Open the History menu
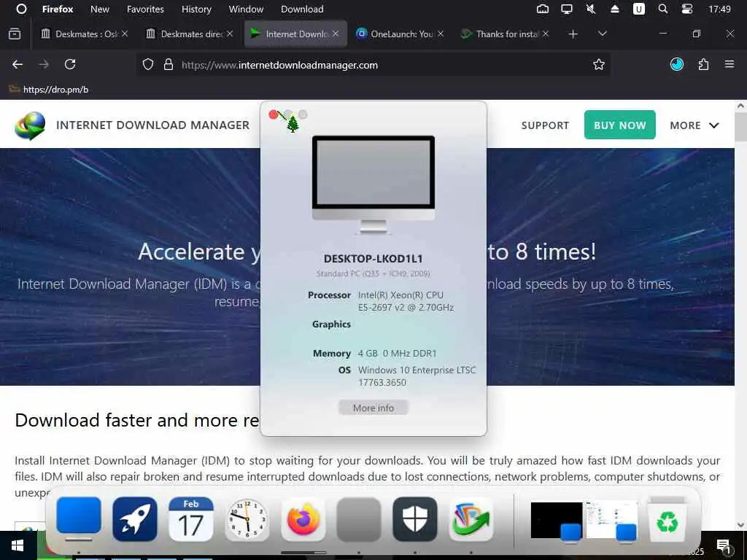The height and width of the screenshot is (560, 747). 196,9
